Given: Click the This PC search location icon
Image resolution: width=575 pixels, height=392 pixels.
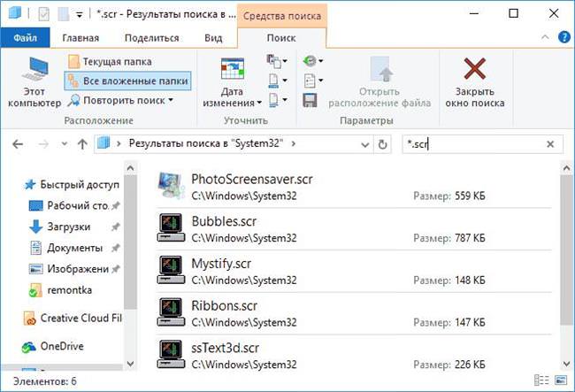Looking at the screenshot, I should coord(34,81).
